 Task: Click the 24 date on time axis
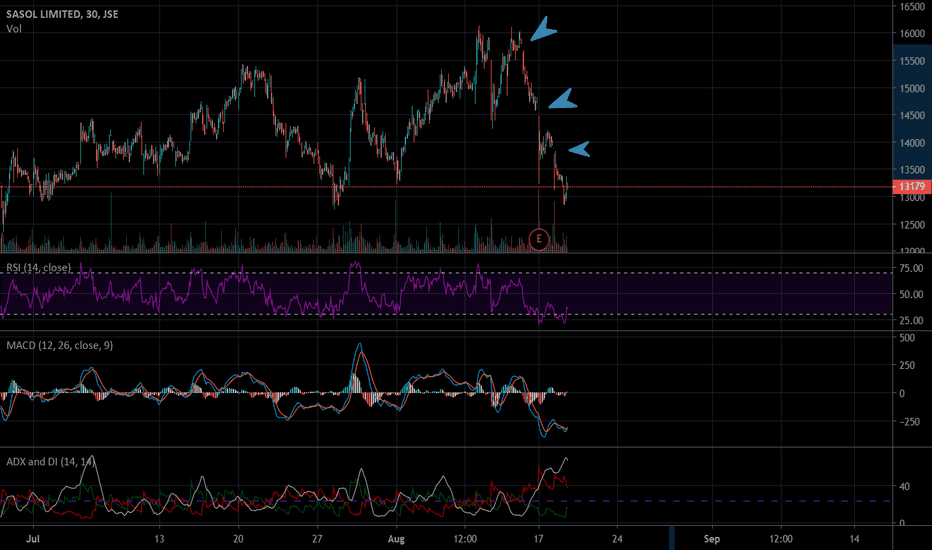[617, 539]
